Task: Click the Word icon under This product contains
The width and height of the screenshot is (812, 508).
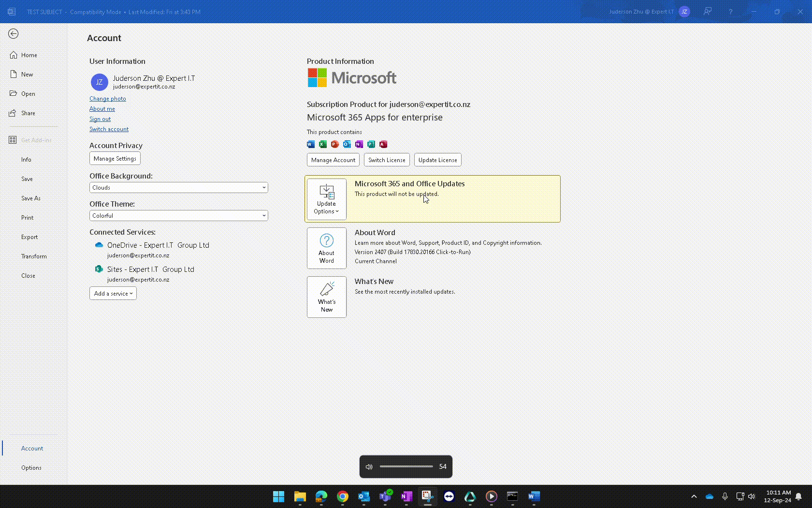Action: click(311, 144)
